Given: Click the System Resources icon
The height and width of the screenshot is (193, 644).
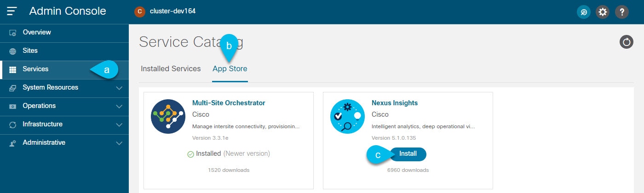Looking at the screenshot, I should coord(13,88).
